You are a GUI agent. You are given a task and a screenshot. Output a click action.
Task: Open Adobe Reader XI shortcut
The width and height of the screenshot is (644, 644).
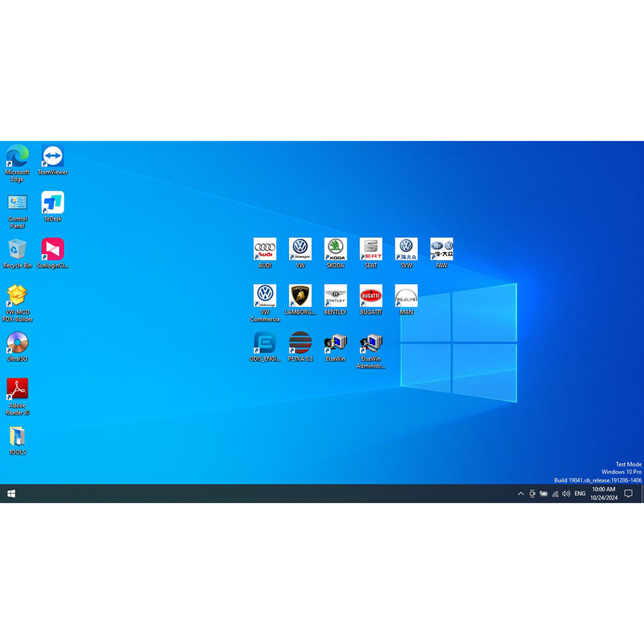[17, 397]
